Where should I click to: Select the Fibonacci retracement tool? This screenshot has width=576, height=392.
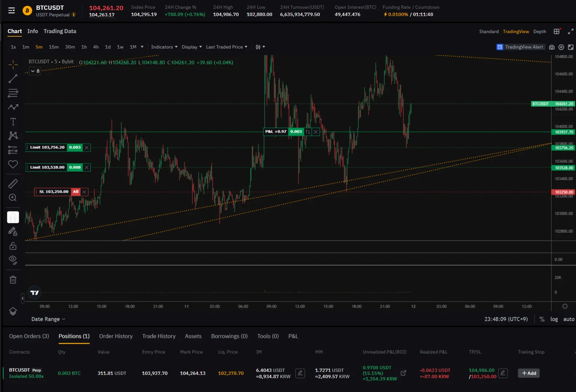coord(13,93)
